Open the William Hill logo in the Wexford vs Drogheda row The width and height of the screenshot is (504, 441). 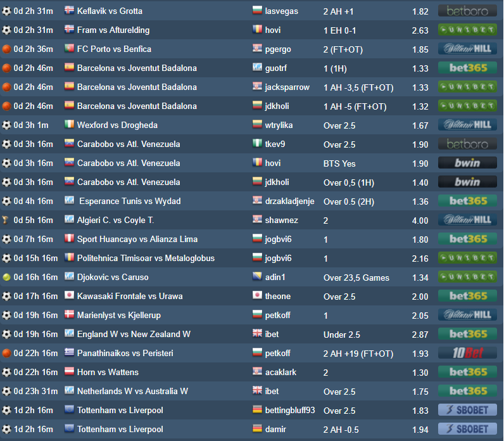467,125
